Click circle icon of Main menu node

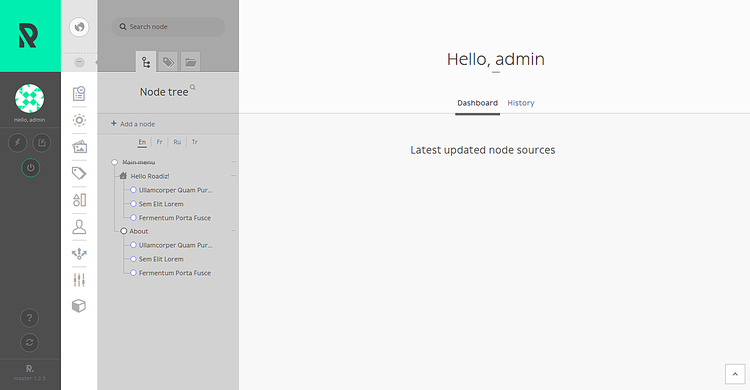point(114,162)
